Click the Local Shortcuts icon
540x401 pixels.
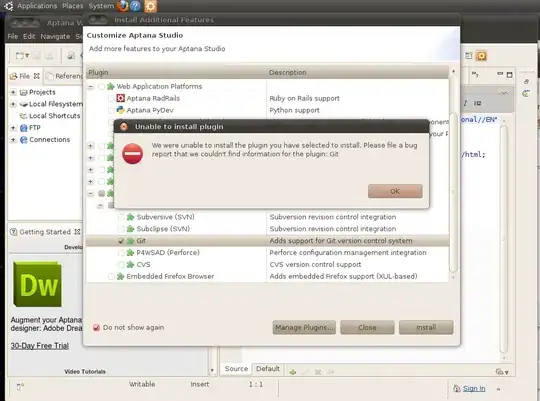pos(23,116)
